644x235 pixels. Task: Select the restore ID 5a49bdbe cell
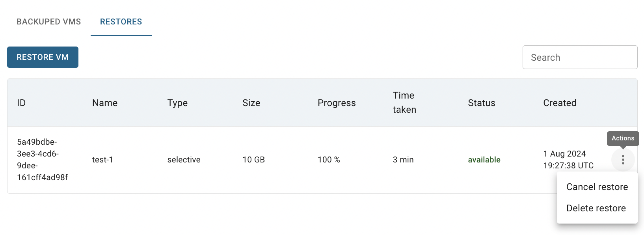point(43,160)
